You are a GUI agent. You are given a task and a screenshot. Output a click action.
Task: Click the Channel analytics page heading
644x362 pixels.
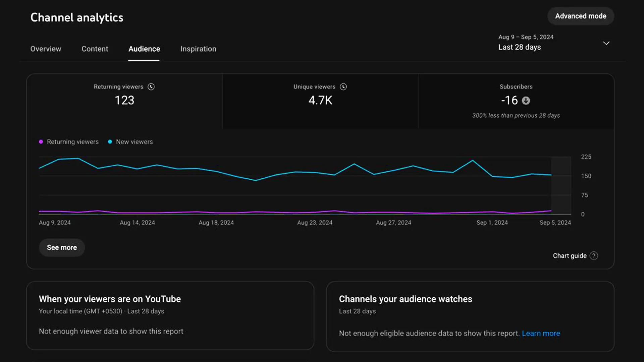point(77,17)
